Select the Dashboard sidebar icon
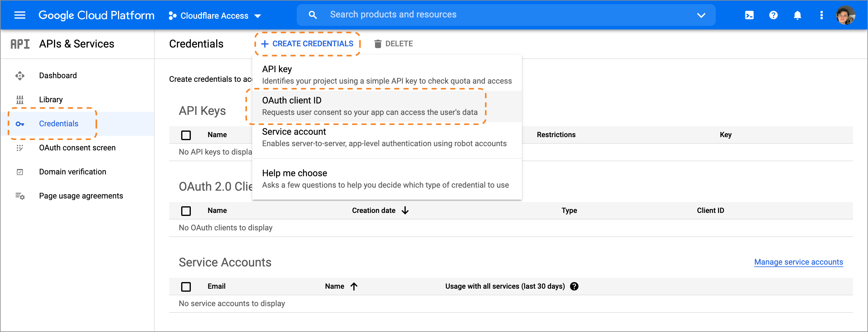This screenshot has height=332, width=868. 20,75
